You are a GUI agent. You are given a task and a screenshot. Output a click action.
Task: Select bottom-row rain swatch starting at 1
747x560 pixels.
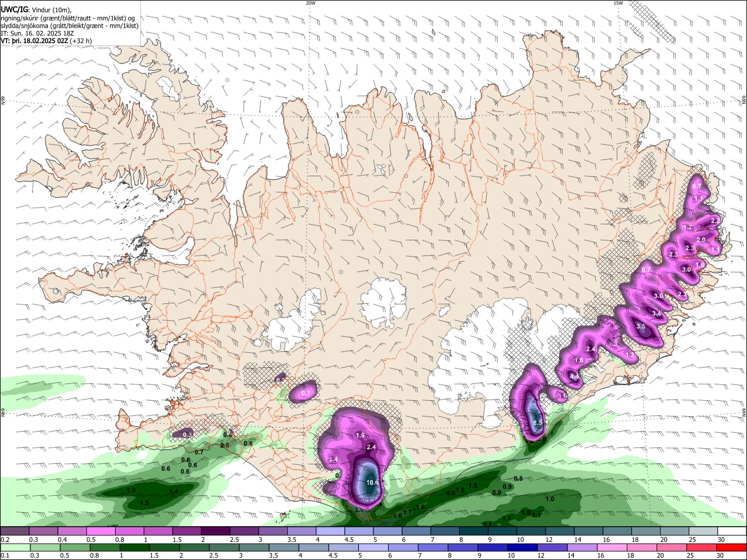click(x=135, y=548)
